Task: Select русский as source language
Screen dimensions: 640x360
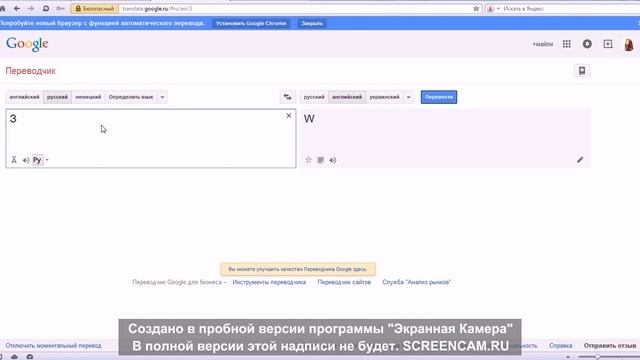Action: [57, 97]
